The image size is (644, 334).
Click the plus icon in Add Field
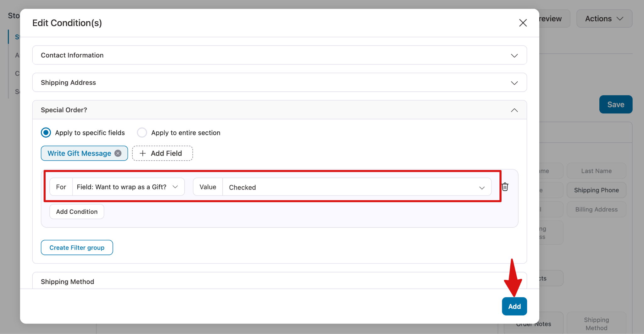[x=143, y=153]
